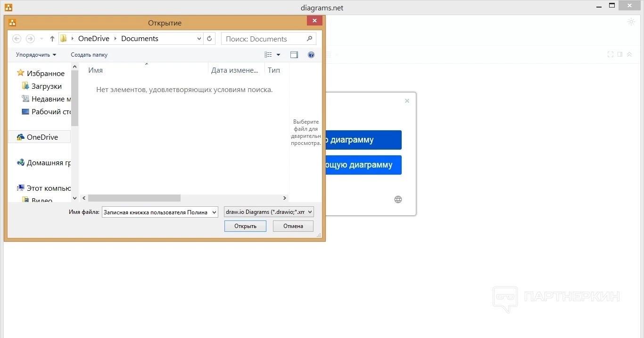The image size is (644, 338).
Task: Click the Отмена button
Action: point(293,226)
